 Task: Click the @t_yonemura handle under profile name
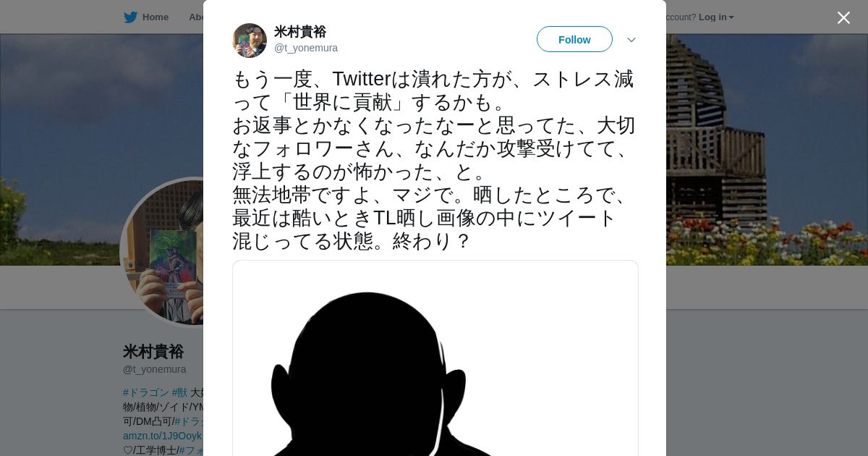(x=155, y=369)
